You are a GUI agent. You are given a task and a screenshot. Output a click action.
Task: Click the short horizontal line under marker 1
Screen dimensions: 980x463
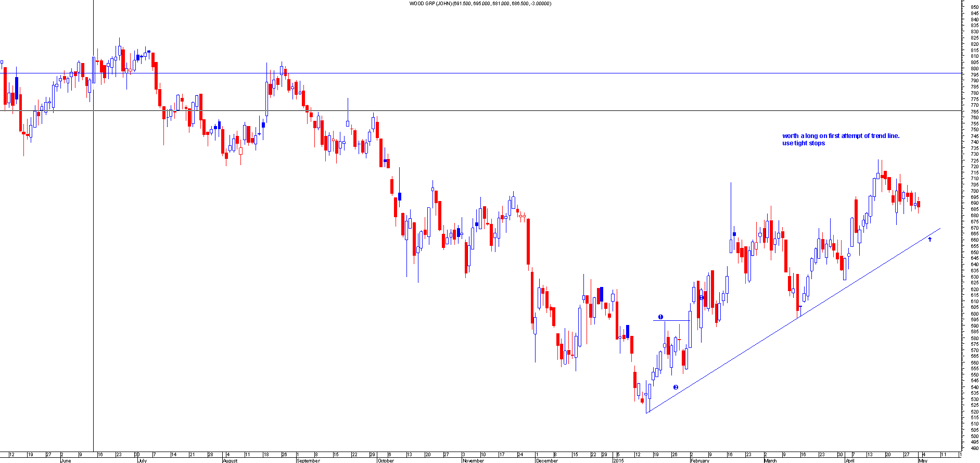pos(671,320)
